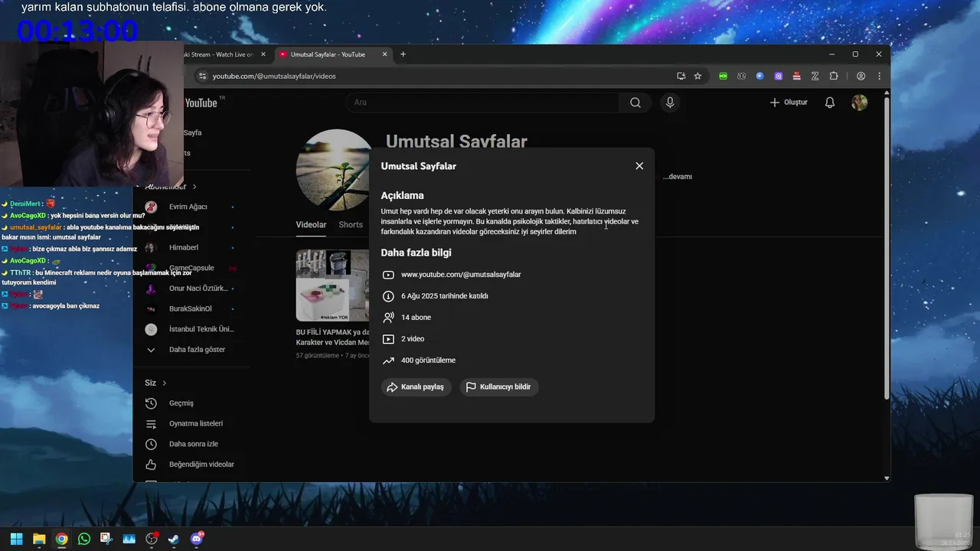Open Discord from the taskbar
The width and height of the screenshot is (980, 551).
tap(197, 539)
